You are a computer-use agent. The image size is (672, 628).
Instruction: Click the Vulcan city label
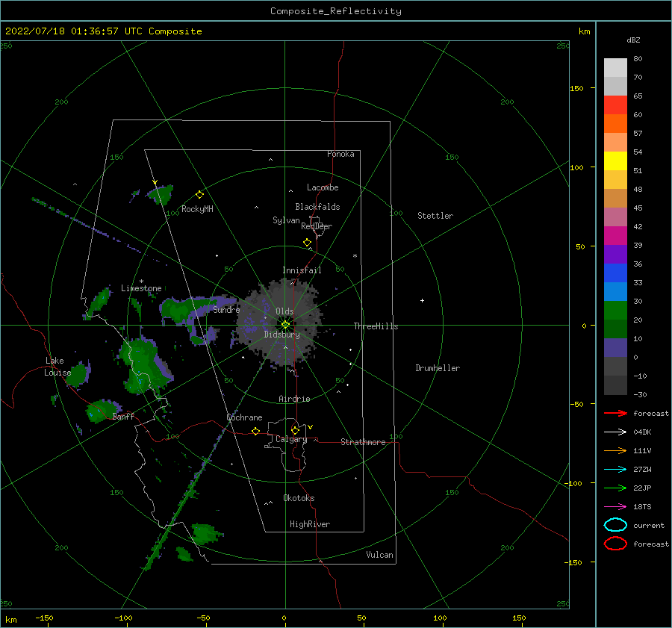tap(380, 555)
